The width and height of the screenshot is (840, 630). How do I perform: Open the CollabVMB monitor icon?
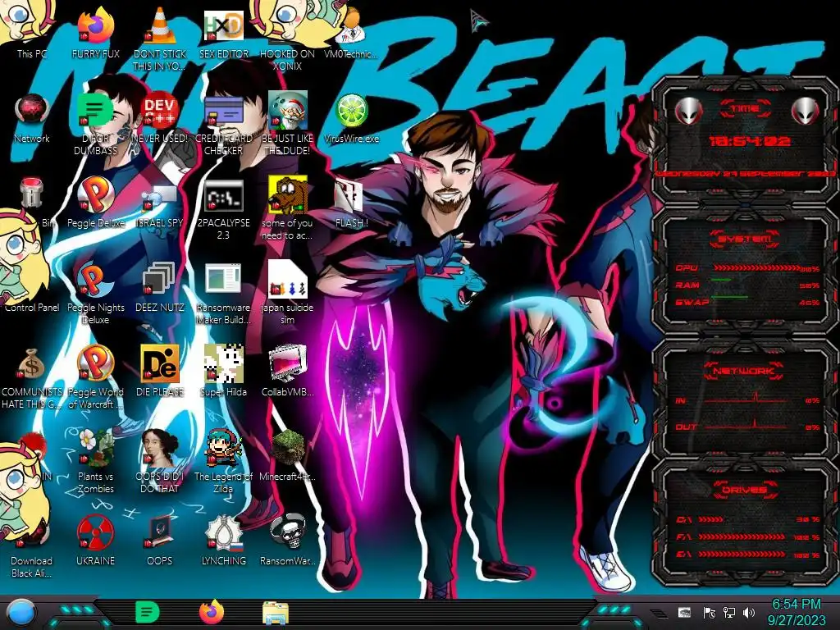point(287,372)
